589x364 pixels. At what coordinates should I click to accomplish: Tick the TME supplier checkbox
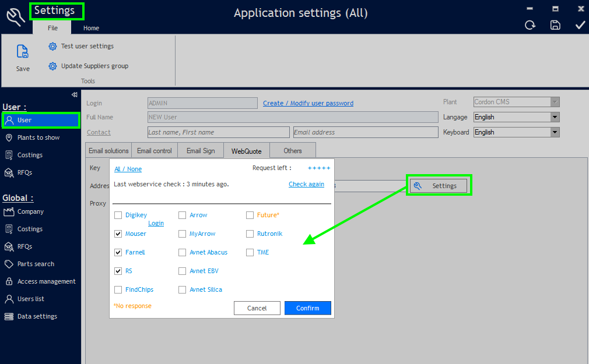pos(250,252)
